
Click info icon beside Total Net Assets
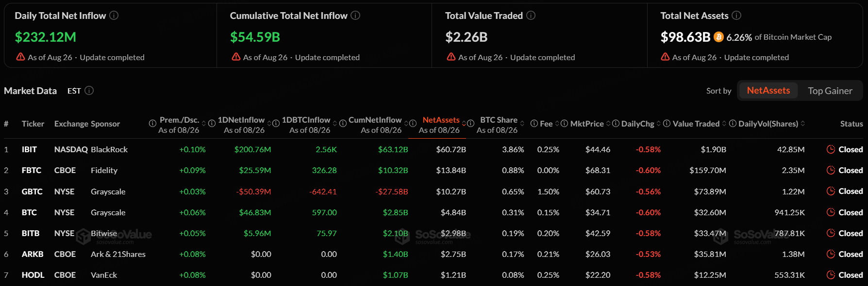tap(736, 16)
